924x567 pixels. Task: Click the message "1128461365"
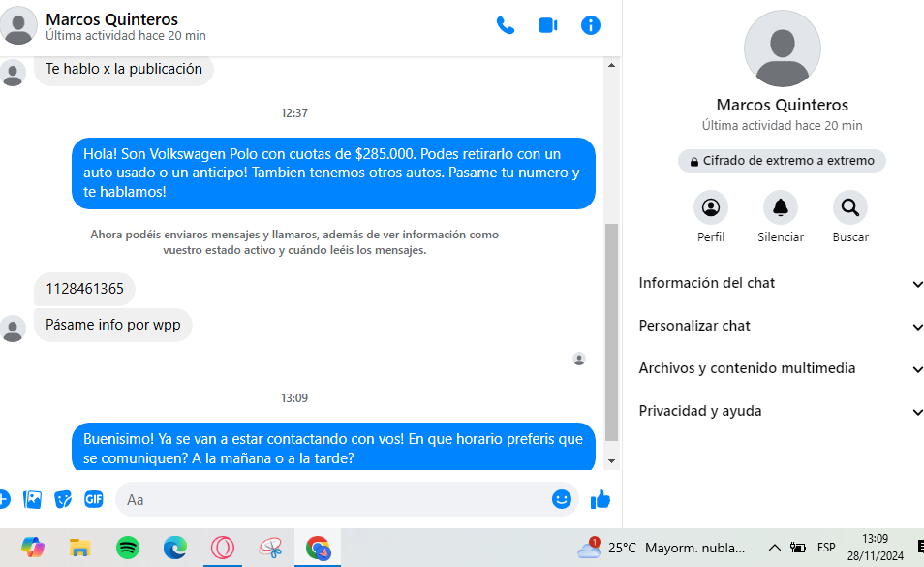(x=85, y=289)
